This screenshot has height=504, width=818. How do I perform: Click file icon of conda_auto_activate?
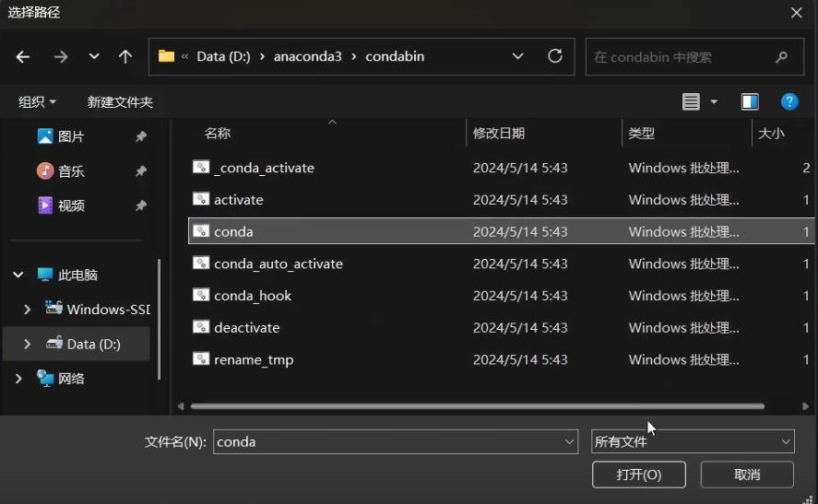201,263
